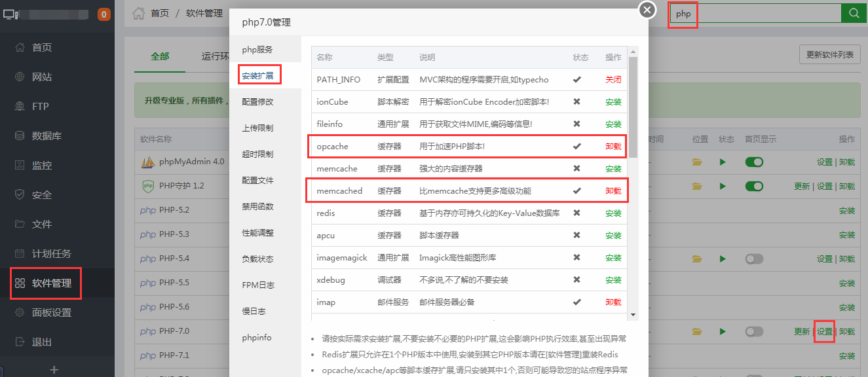
Task: Click the green play status icon for PHP-7.0
Action: click(723, 332)
